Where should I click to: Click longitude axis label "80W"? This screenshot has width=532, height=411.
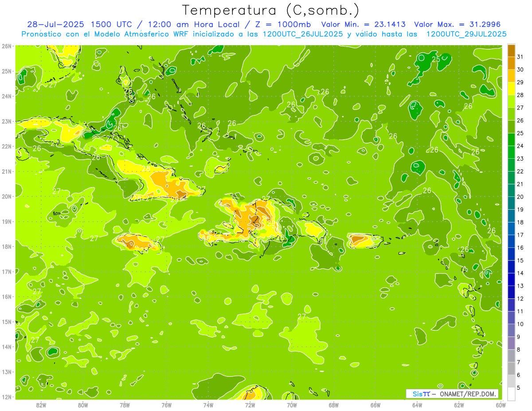click(x=83, y=405)
